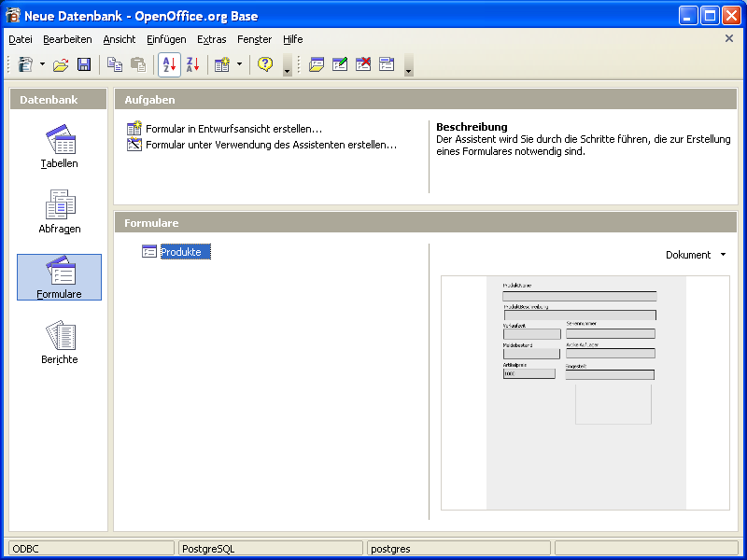
Task: Expand the Dokument preview dropdown
Action: pos(696,255)
